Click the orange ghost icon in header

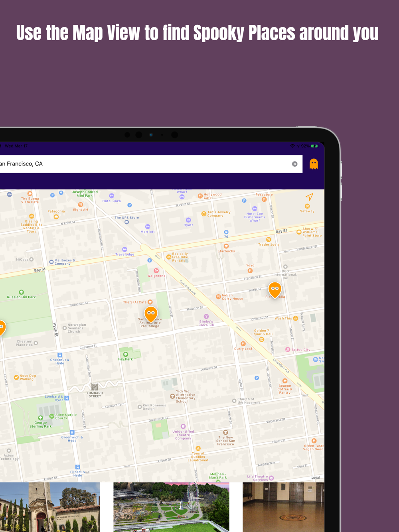point(314,164)
